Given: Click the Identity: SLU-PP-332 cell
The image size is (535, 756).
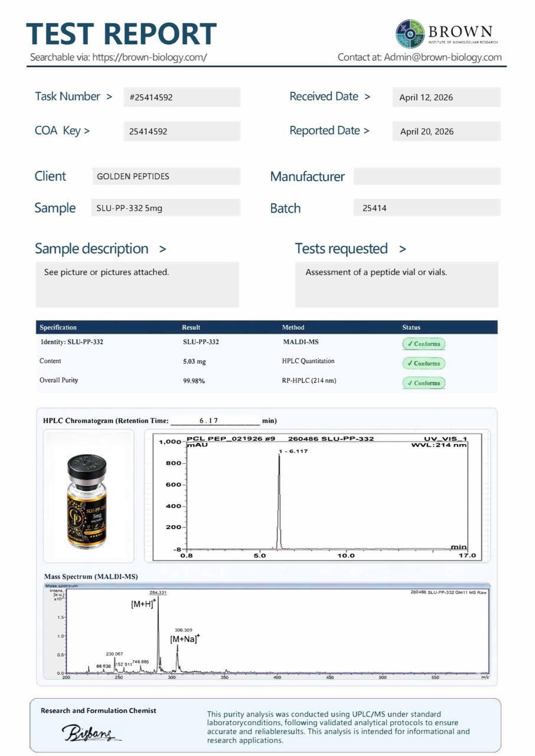Looking at the screenshot, I should (x=72, y=342).
